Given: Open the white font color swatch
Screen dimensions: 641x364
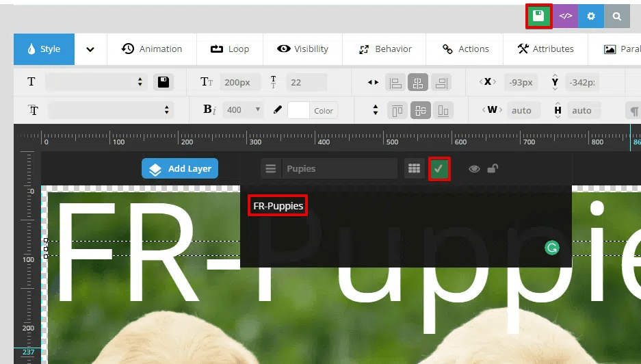Looking at the screenshot, I should [298, 110].
